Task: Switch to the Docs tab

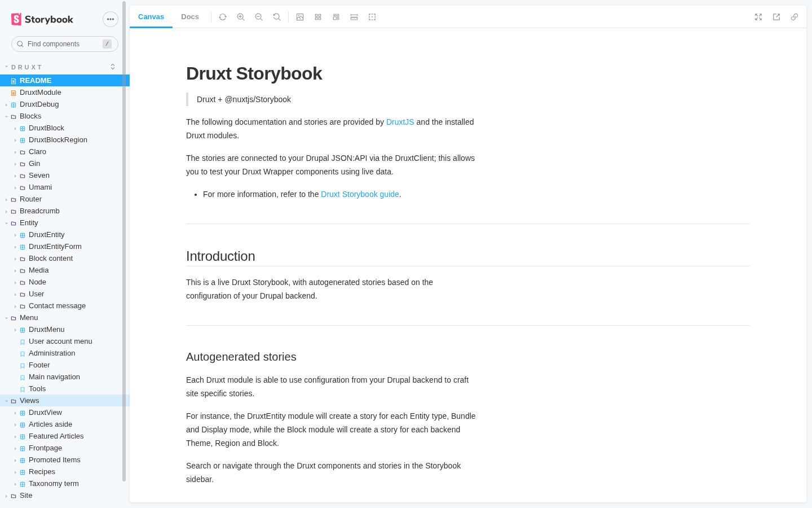Action: pos(190,17)
